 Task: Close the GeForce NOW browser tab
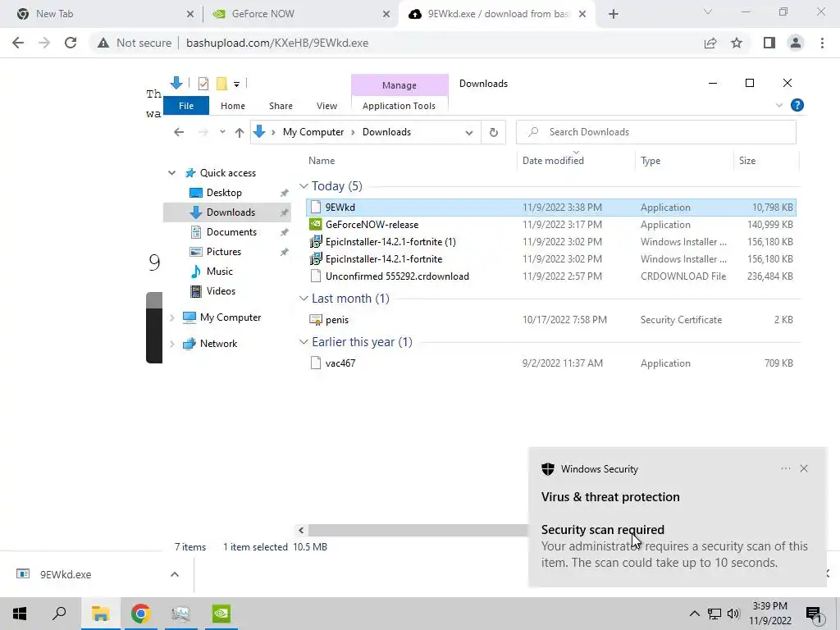(x=386, y=15)
